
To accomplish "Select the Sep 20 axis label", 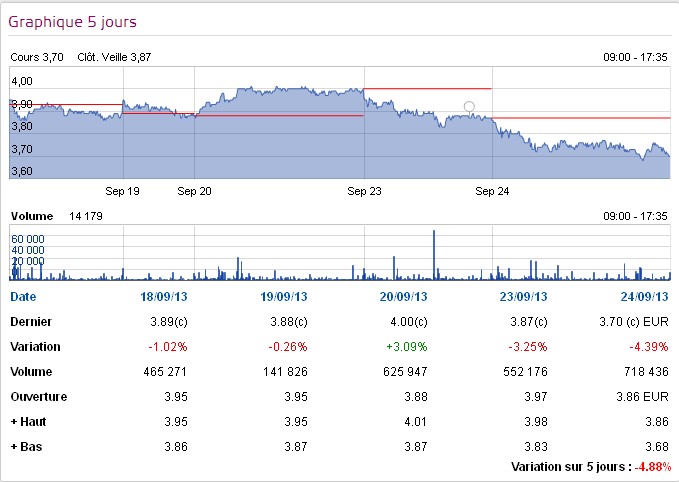I will tap(194, 188).
